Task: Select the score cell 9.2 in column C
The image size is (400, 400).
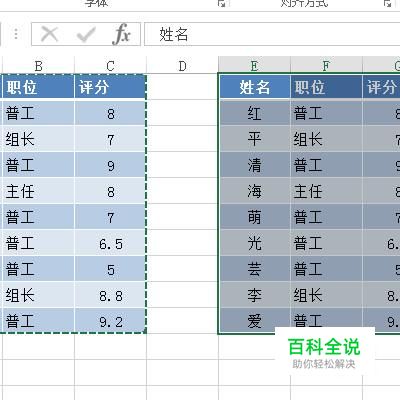Action: 110,321
